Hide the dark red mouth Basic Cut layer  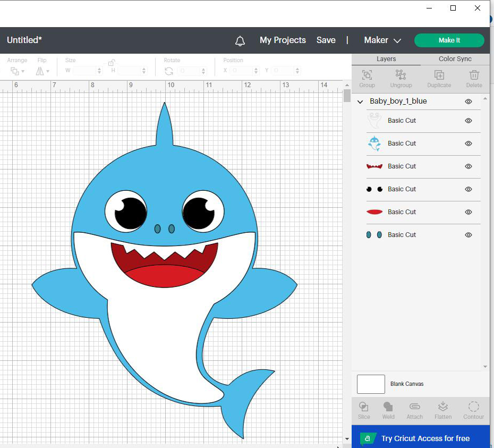pos(469,166)
